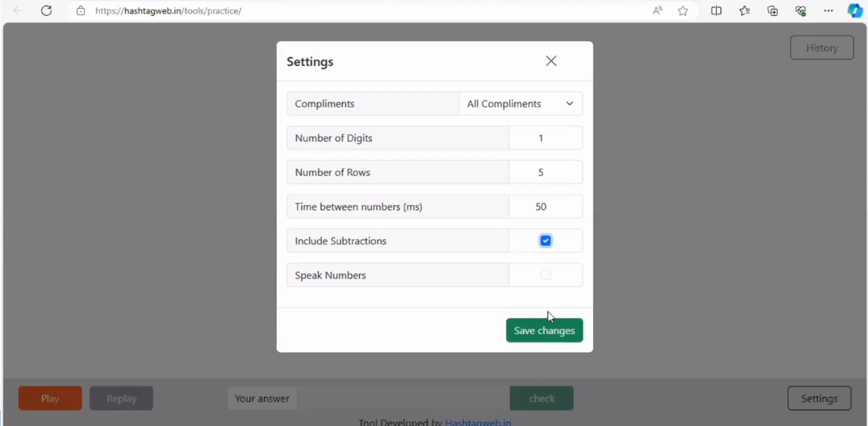Visit the Hashtagweb.in link
The image size is (868, 426).
(478, 422)
